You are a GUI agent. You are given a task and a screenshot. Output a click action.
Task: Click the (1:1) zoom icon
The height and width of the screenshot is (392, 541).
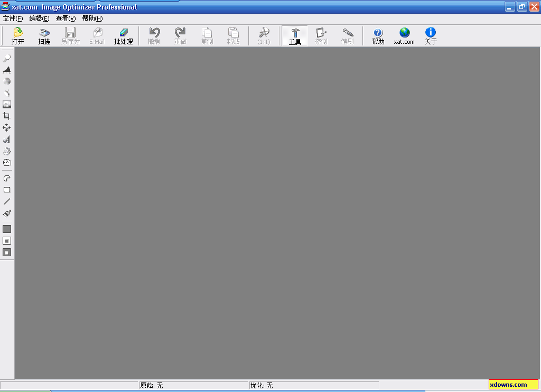pos(264,36)
